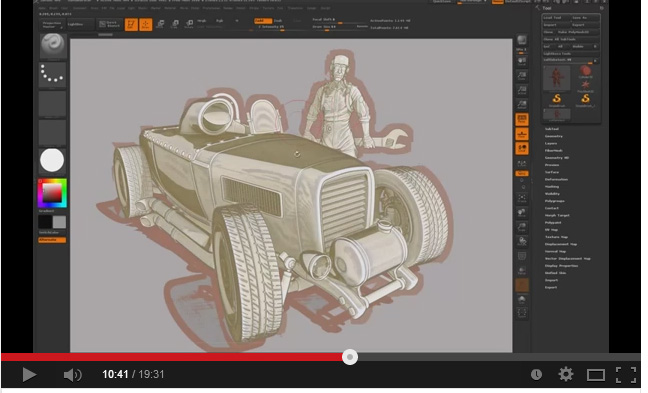
Task: Click Make PolyMesh3D button
Action: click(x=578, y=32)
